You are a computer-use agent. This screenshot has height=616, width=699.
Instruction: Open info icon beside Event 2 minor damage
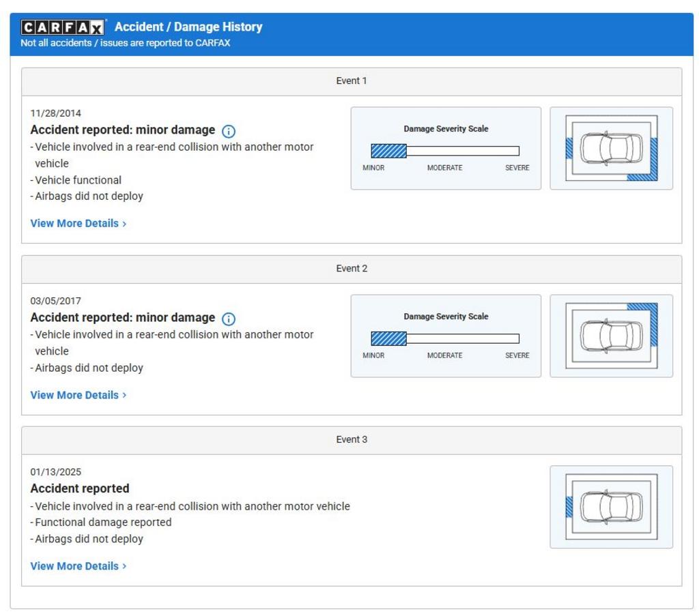click(x=229, y=319)
